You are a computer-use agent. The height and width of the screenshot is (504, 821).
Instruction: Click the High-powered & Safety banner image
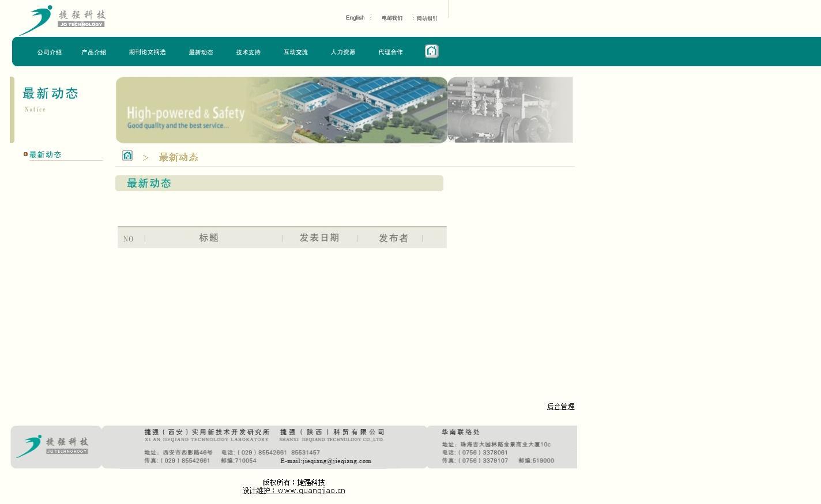(x=281, y=110)
